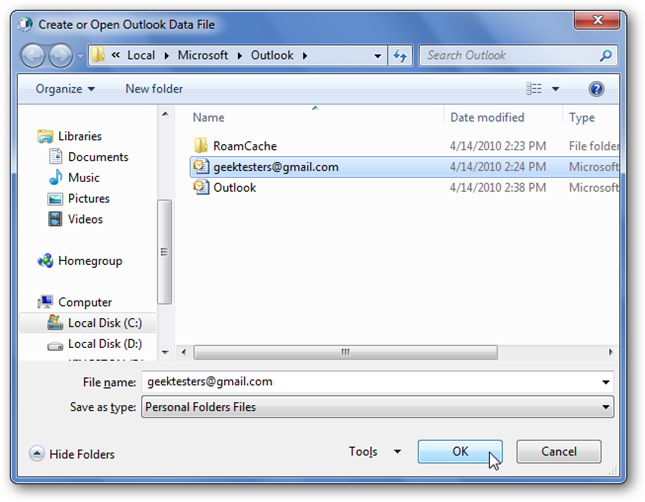Viewport: 645px width, 502px height.
Task: Click the Help question mark icon
Action: point(596,89)
